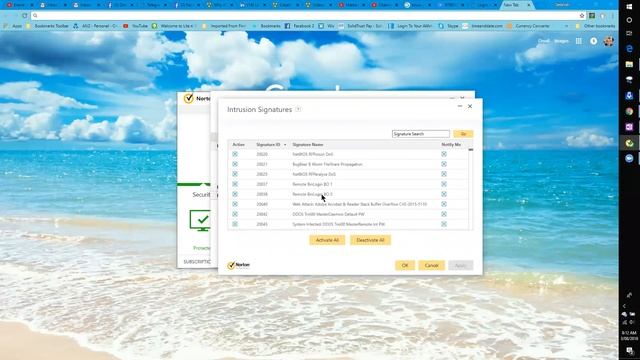Screen dimensions: 640x360
Task: Expand the bookmarks bar overflow chevron
Action: tap(567, 26)
